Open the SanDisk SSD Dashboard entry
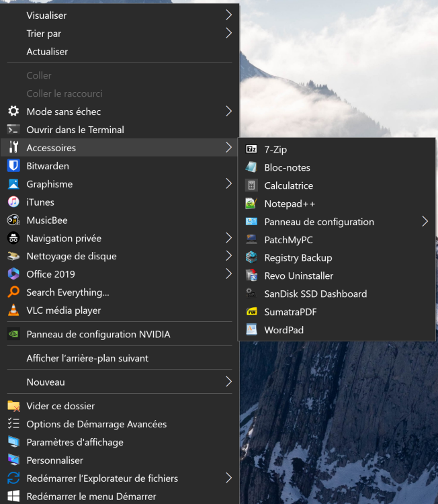The width and height of the screenshot is (438, 504). pos(337,294)
